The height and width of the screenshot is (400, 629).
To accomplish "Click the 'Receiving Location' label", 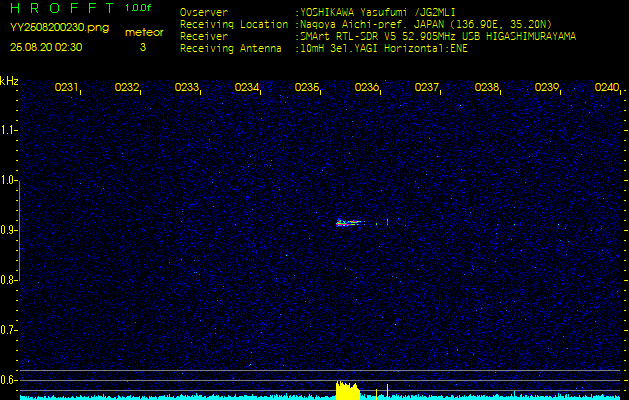I will coord(234,24).
